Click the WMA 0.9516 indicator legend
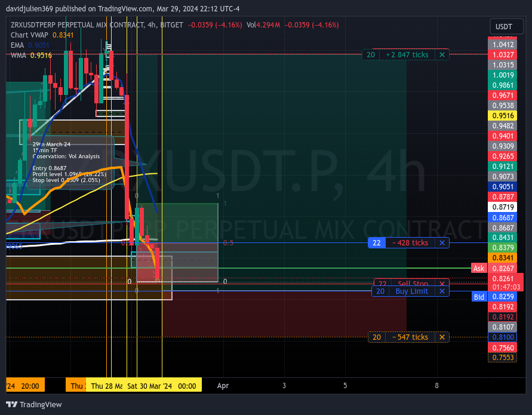The image size is (532, 415). (x=31, y=56)
